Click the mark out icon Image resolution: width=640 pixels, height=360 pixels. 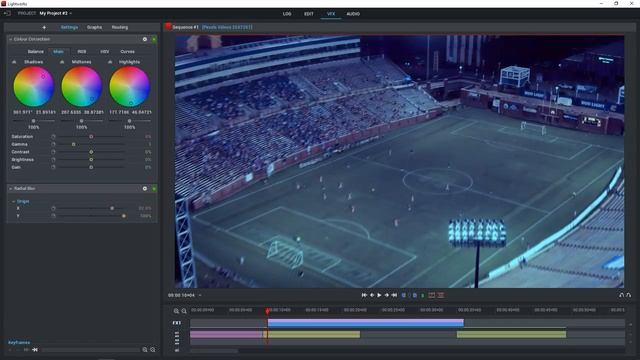point(415,295)
